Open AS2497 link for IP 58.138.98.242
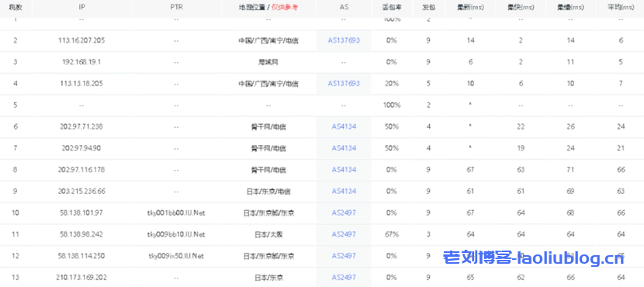The width and height of the screenshot is (644, 287). click(344, 234)
